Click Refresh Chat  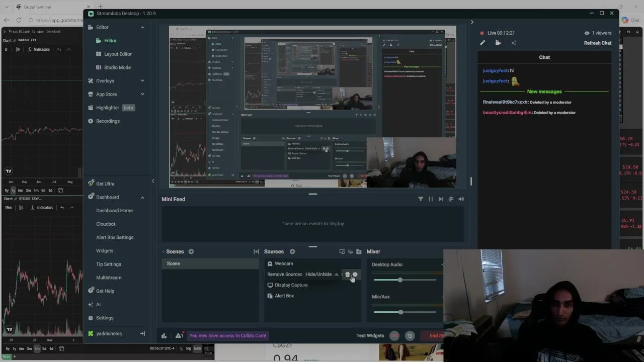tap(598, 43)
